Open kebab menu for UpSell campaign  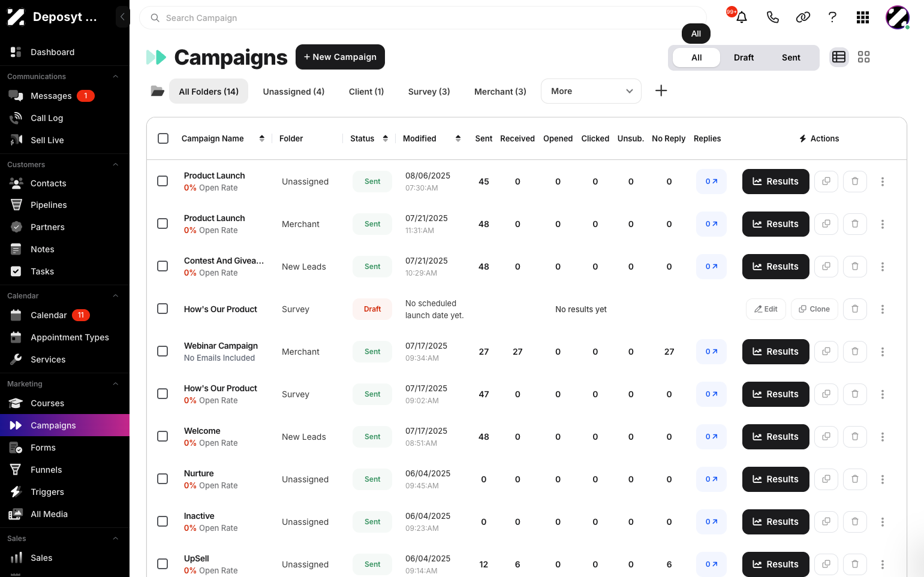click(883, 564)
